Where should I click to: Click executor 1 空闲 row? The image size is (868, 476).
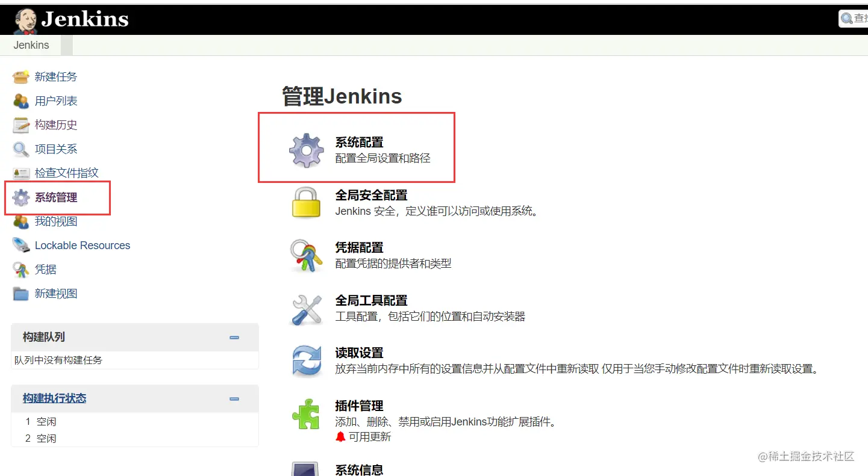coord(135,422)
